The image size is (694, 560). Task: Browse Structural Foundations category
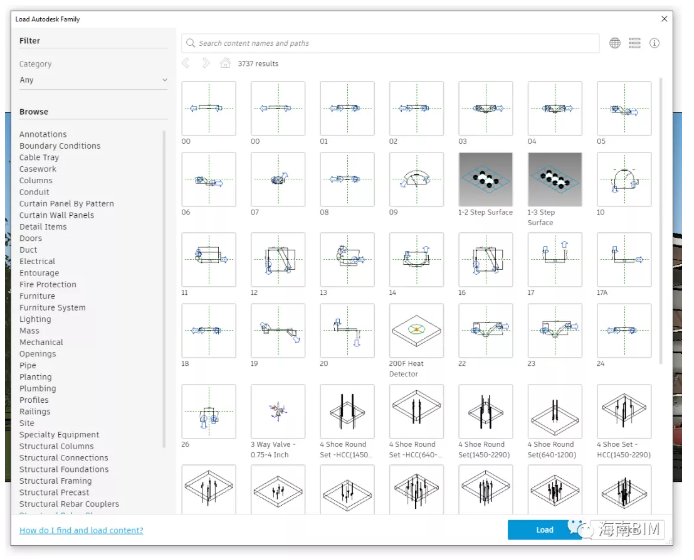click(x=64, y=469)
